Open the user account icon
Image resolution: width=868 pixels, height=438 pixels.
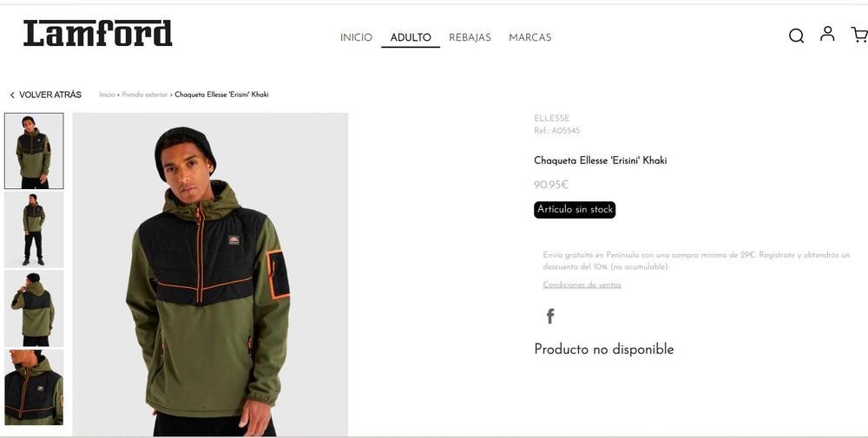827,34
